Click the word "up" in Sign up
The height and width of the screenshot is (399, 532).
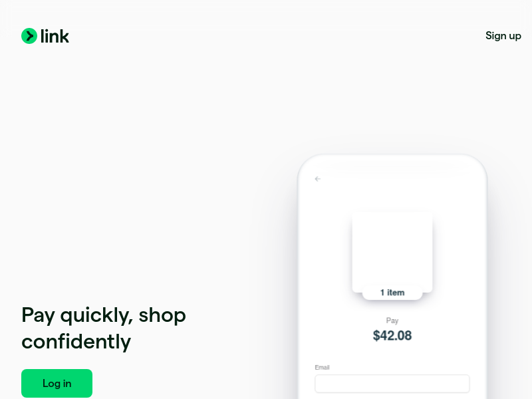click(x=515, y=37)
